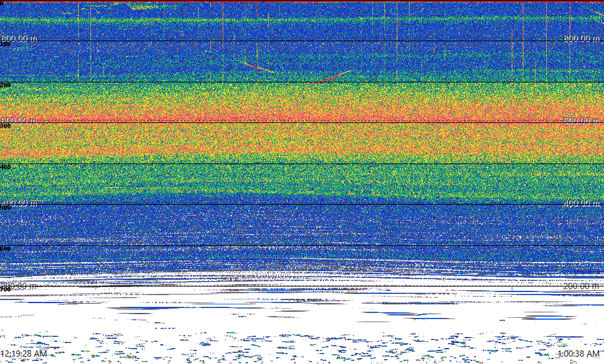Select the left-side 800.00 m range label
Image resolution: width=604 pixels, height=364 pixels.
(x=19, y=38)
